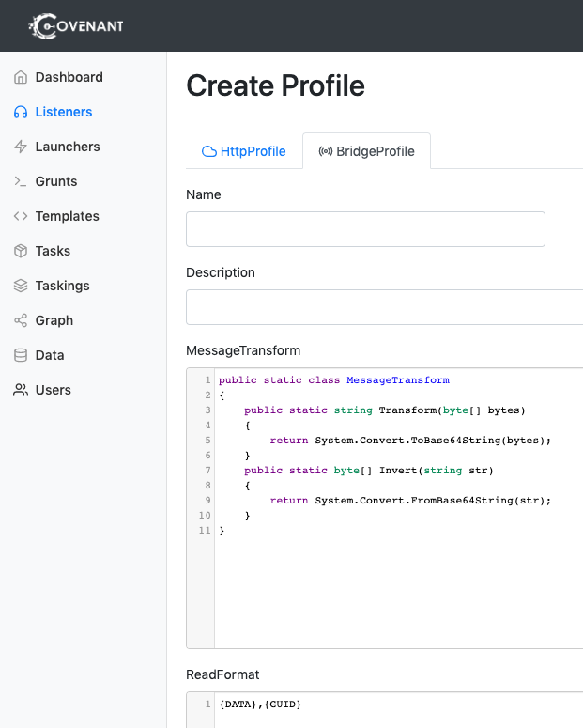Click the Data database icon
This screenshot has width=583, height=728.
click(21, 355)
